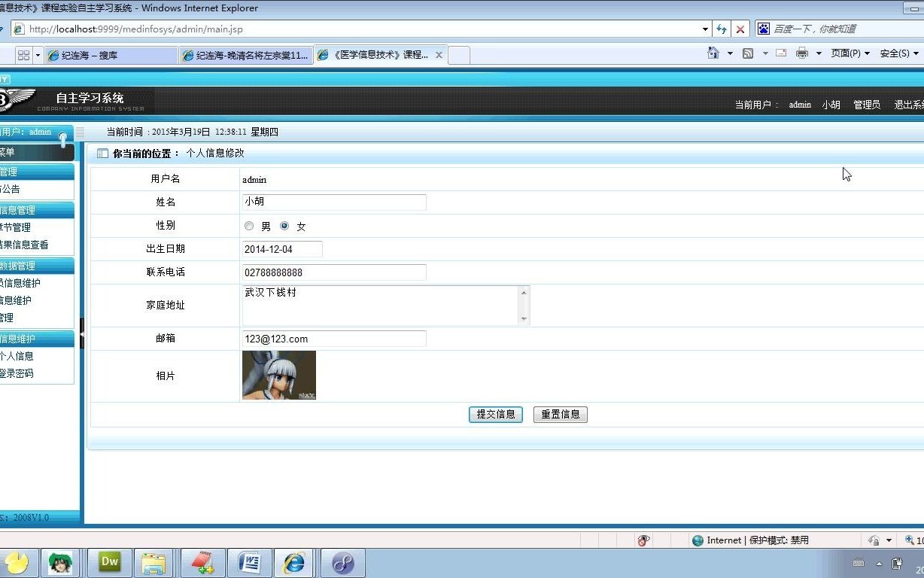
Task: Expand the address bar history dropdown
Action: click(706, 29)
